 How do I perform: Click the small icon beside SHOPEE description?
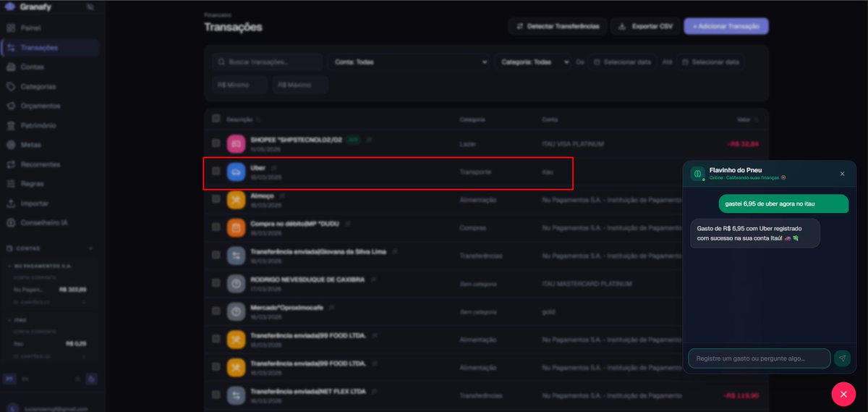click(x=369, y=139)
